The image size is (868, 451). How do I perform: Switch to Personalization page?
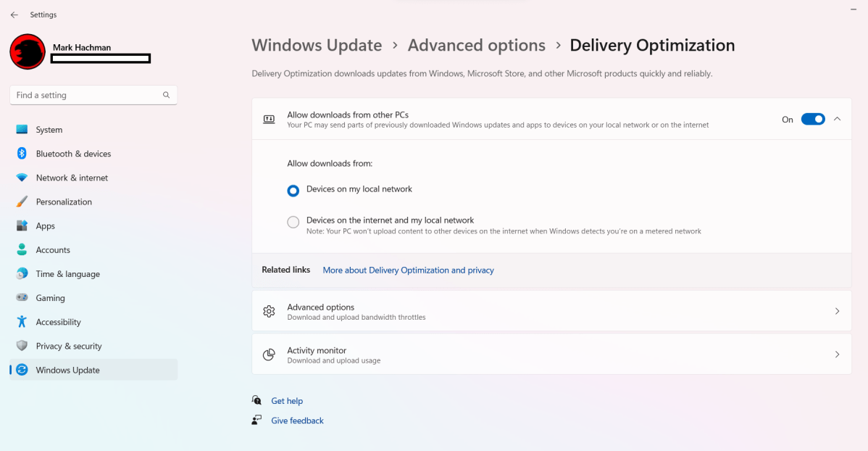[93, 202]
